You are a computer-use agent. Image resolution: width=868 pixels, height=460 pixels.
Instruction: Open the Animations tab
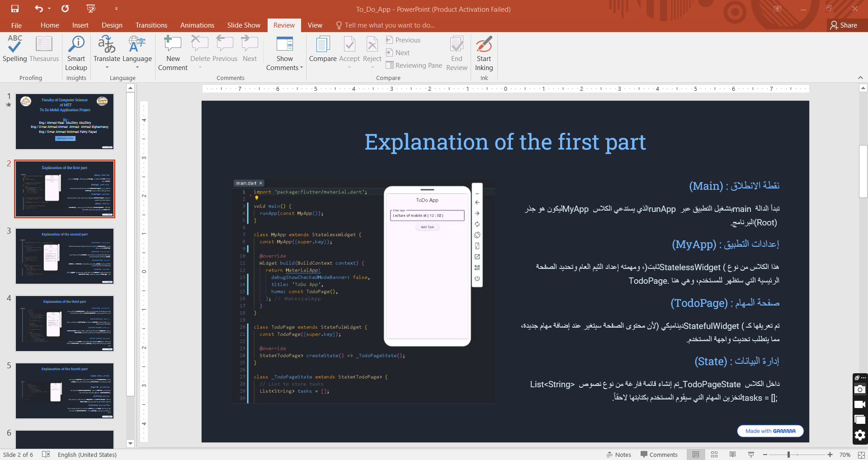[x=197, y=25]
